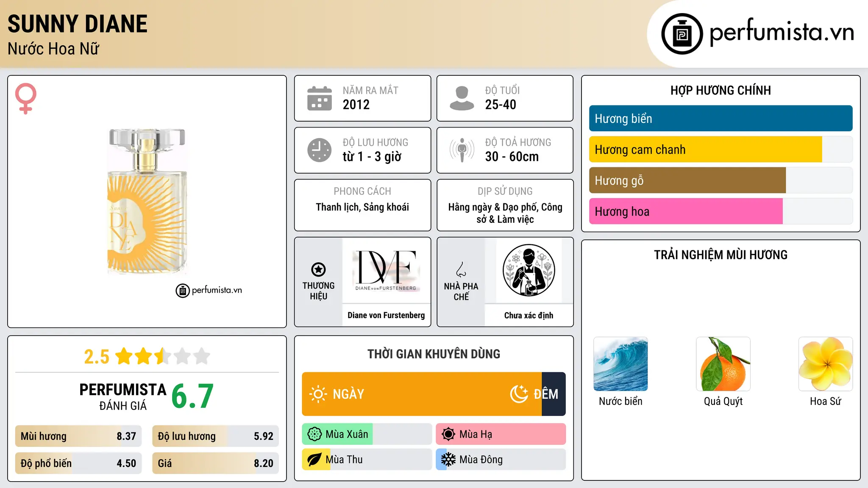Image resolution: width=868 pixels, height=488 pixels.
Task: Click the sillage icon beside Độ toả hương
Action: point(462,150)
